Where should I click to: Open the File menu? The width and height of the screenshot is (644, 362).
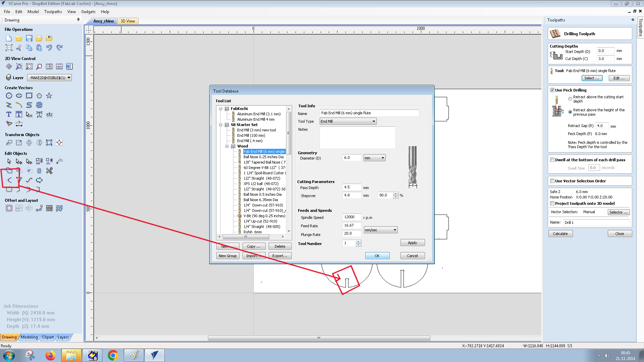(x=7, y=12)
